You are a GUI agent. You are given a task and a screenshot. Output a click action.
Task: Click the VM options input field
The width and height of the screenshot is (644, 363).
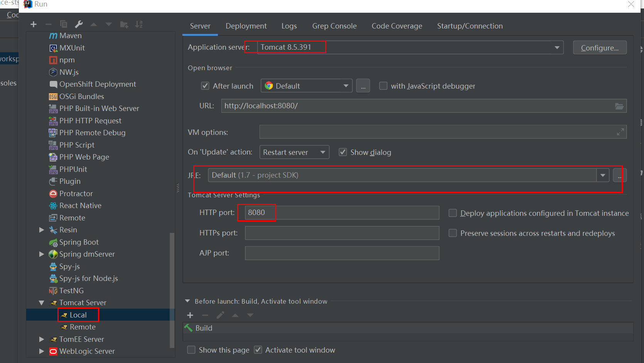(x=443, y=132)
